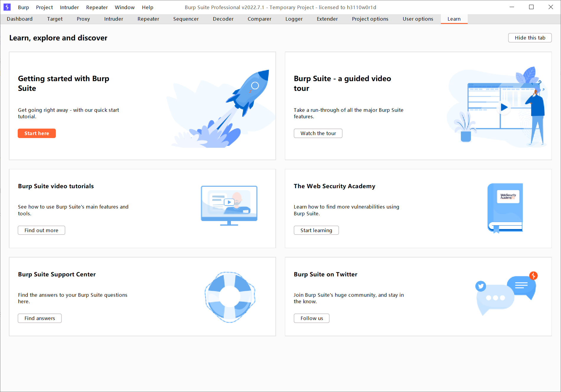Click the 'Burp Suite Support Center' heading
Viewport: 561px width, 392px height.
coord(57,274)
